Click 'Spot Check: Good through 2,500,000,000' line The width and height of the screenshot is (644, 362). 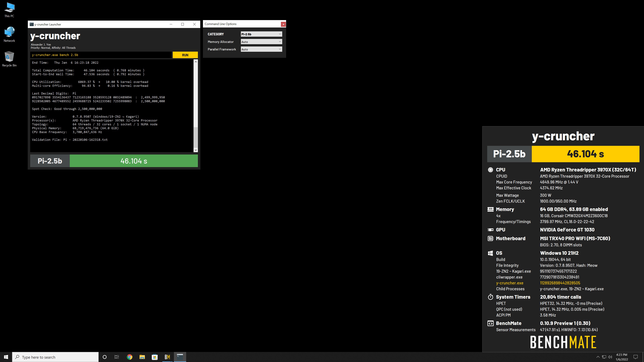point(67,109)
